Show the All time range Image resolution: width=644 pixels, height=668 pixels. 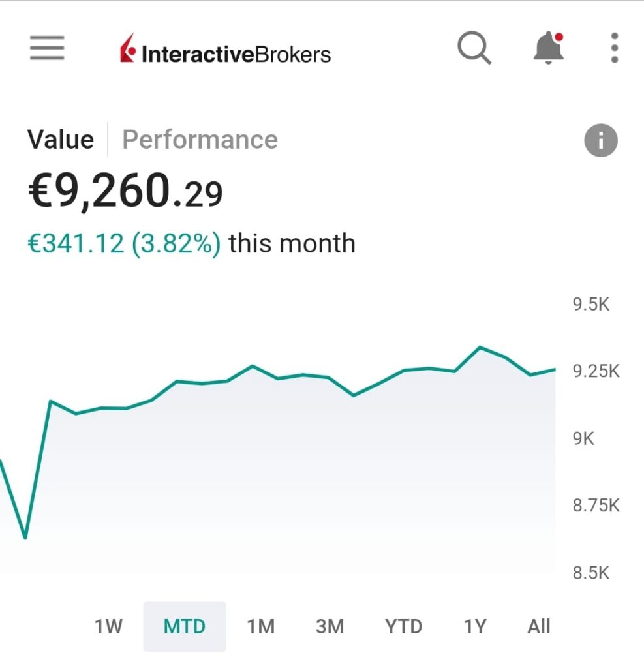pos(539,627)
